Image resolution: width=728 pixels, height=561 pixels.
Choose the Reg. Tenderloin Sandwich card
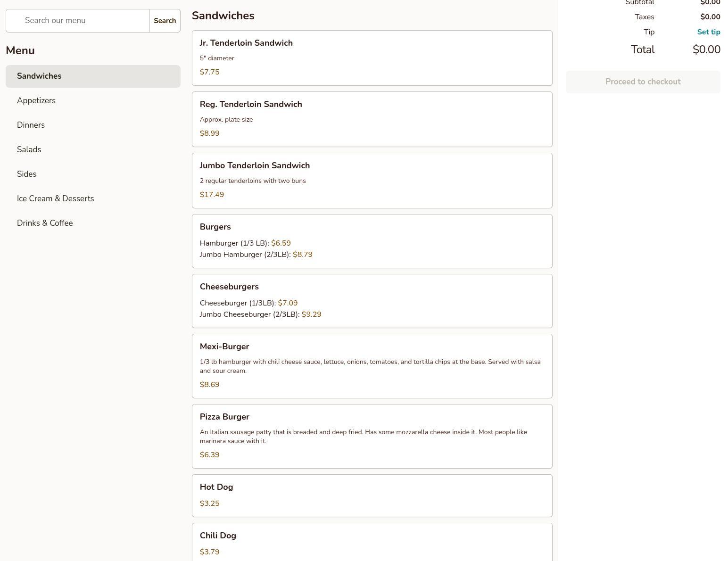pos(372,119)
